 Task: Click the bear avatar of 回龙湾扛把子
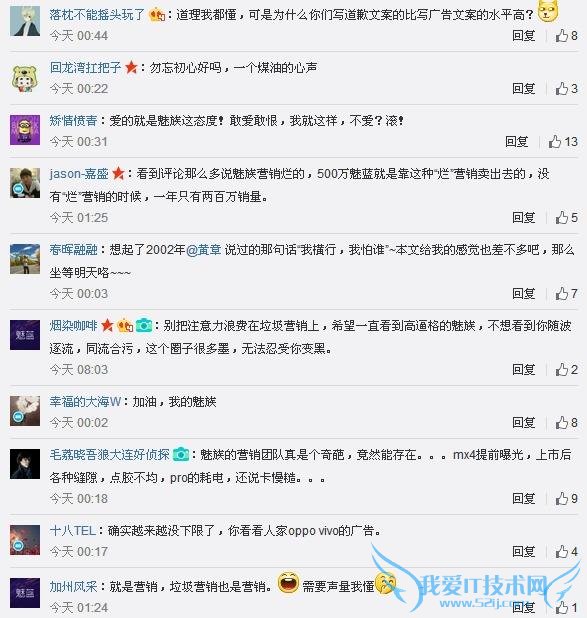click(25, 79)
